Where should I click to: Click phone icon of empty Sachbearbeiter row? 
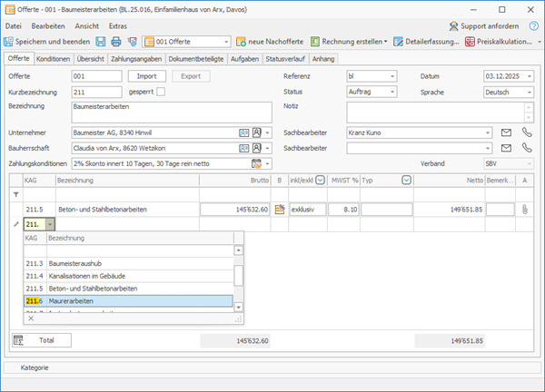tap(527, 148)
